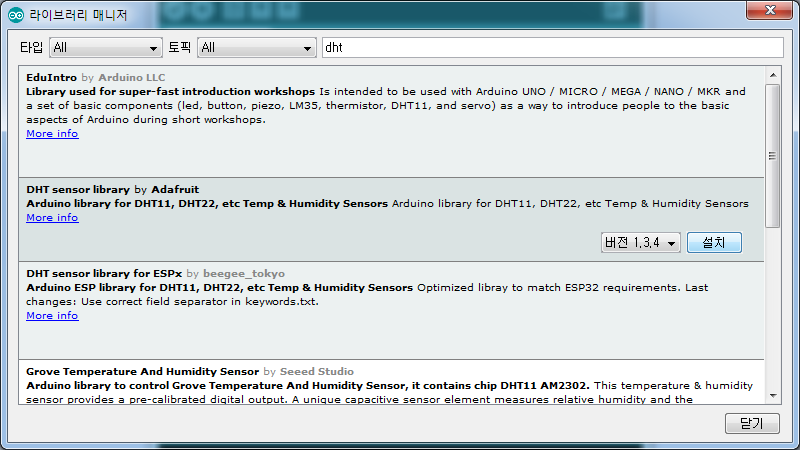This screenshot has width=800, height=451.
Task: Open More info link for DHT sensor library by Adafruit
Action: coord(52,218)
